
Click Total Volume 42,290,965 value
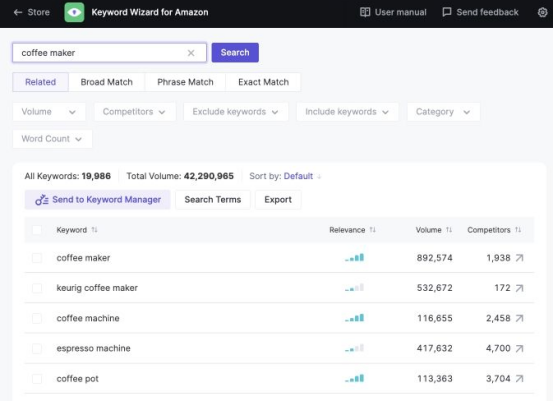pyautogui.click(x=208, y=176)
